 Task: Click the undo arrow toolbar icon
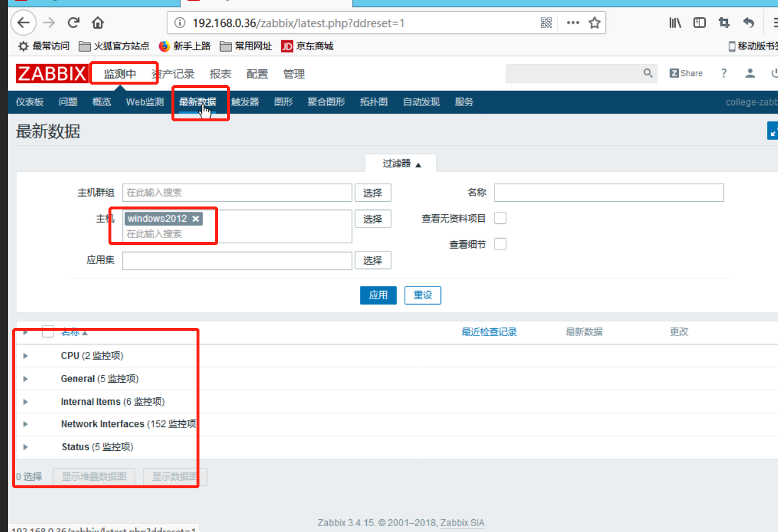749,23
